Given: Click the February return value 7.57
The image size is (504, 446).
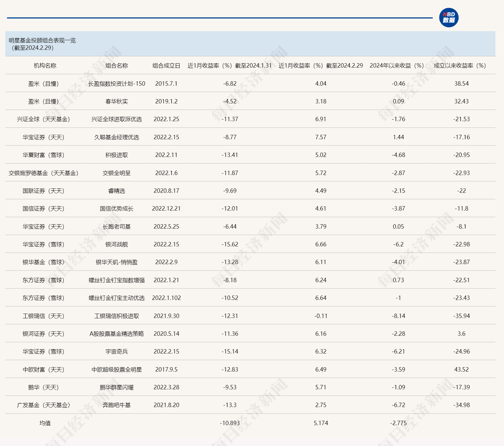Looking at the screenshot, I should [321, 137].
